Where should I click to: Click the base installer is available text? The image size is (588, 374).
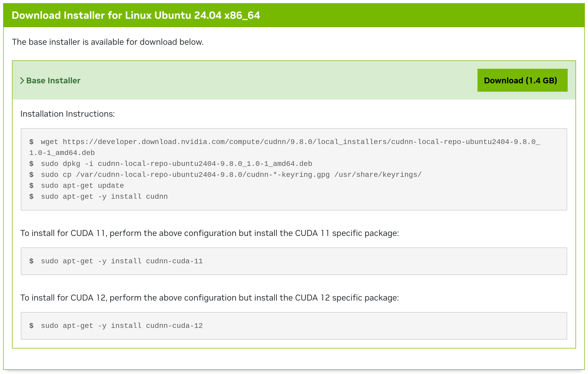[108, 42]
